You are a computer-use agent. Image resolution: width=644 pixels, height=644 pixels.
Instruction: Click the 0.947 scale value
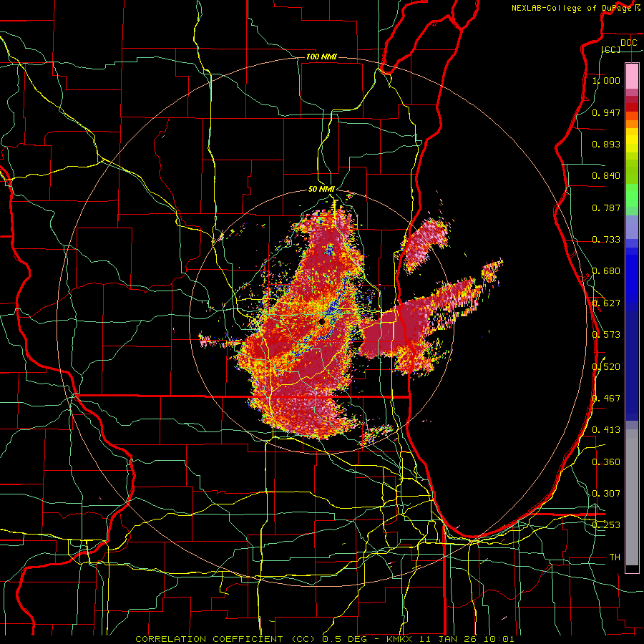pos(606,112)
